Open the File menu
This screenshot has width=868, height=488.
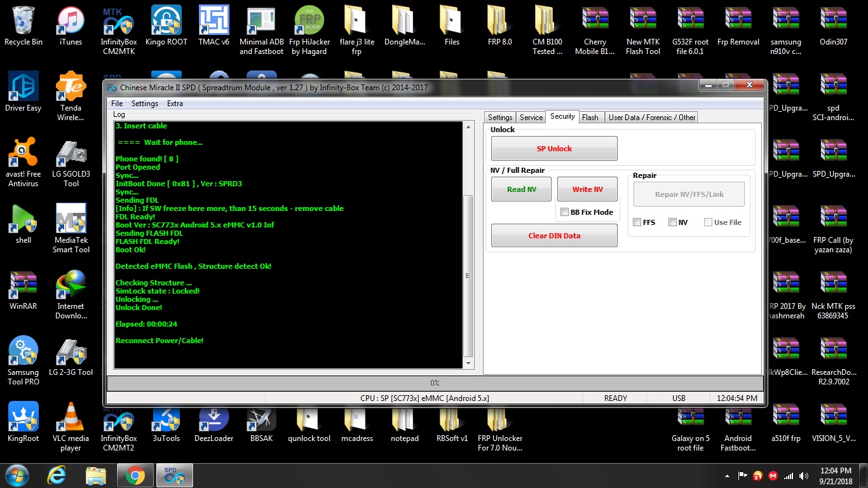point(117,104)
